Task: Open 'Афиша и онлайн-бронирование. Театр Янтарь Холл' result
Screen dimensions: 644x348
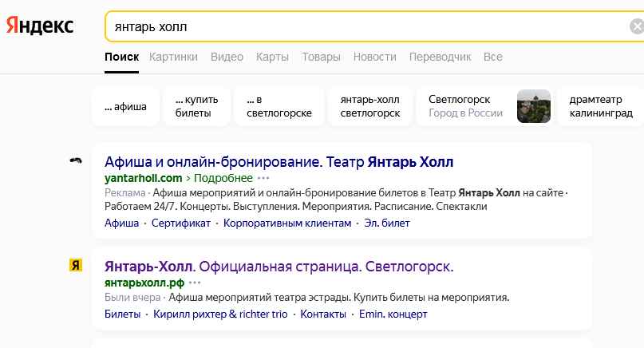Action: coord(279,162)
